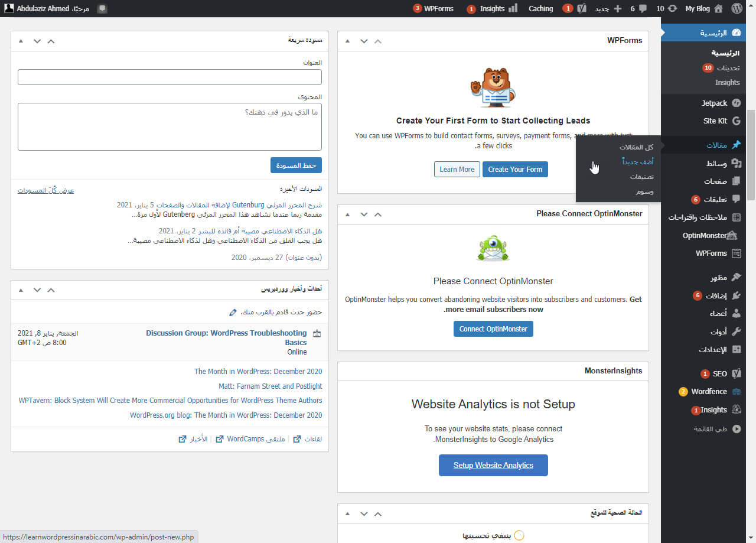Click the OptinMonster sidebar icon
This screenshot has width=756, height=543.
pos(732,235)
